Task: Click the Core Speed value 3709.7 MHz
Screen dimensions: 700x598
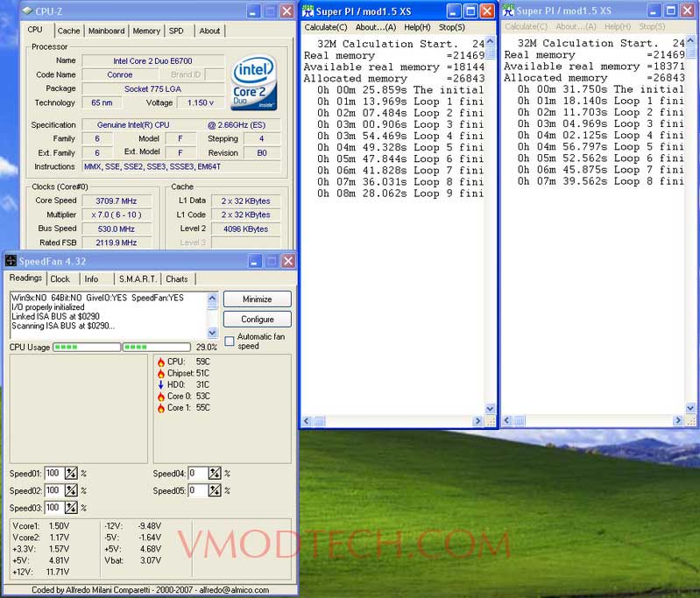Action: point(116,201)
